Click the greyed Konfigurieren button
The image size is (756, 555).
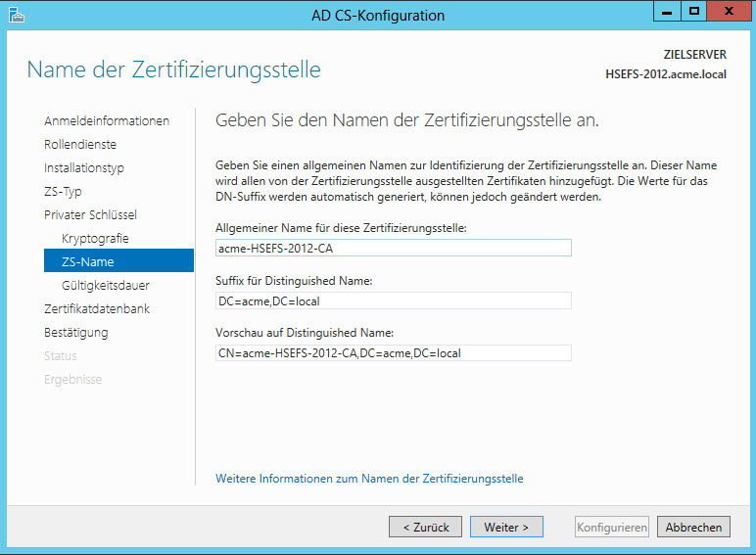click(612, 527)
